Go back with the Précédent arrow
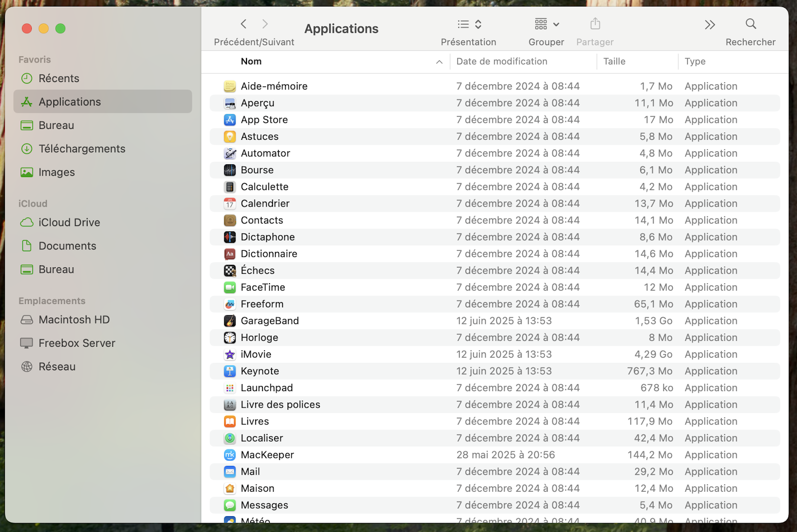 244,24
